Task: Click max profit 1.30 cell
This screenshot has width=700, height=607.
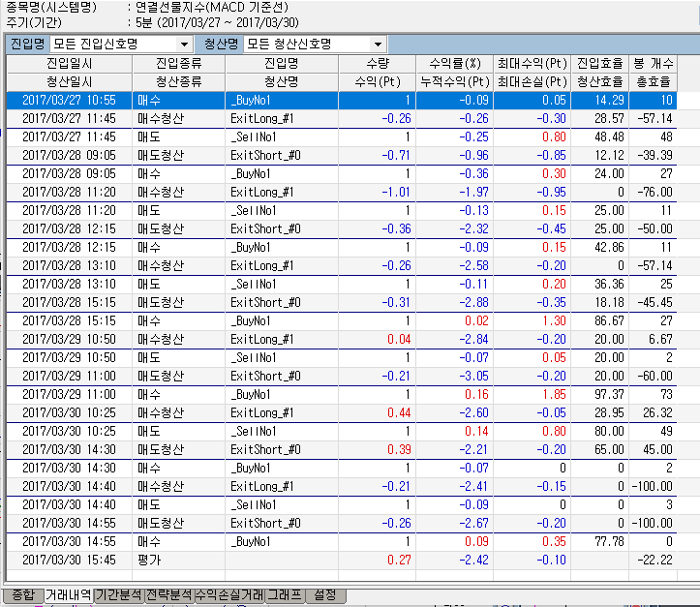Action: tap(533, 320)
